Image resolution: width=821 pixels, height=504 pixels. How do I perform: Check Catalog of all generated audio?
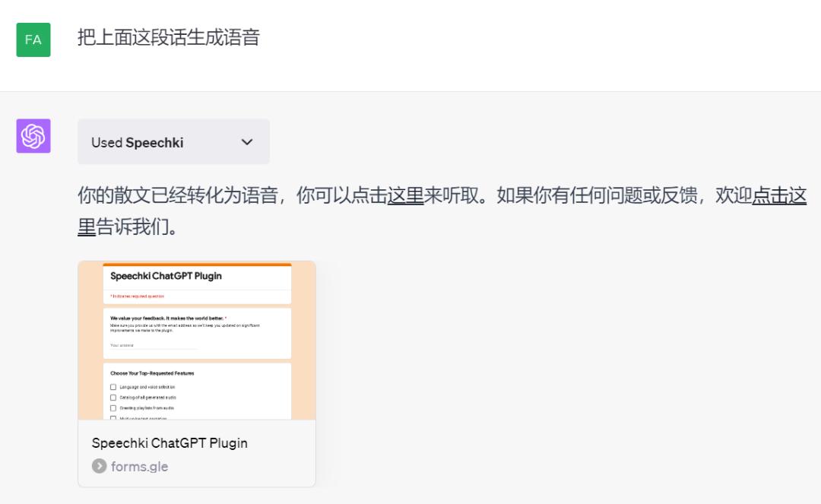pyautogui.click(x=113, y=398)
